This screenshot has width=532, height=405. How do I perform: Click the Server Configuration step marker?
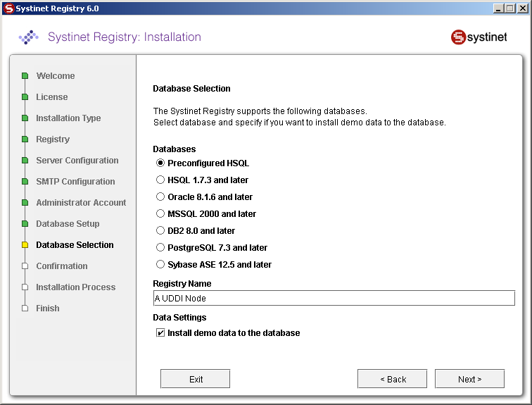(25, 160)
